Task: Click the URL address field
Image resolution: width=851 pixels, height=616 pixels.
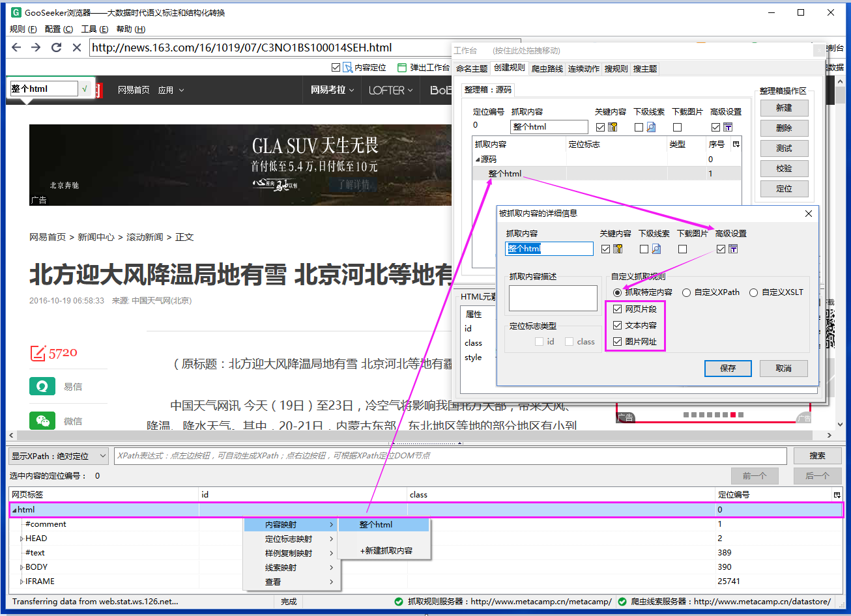Action: pyautogui.click(x=305, y=48)
